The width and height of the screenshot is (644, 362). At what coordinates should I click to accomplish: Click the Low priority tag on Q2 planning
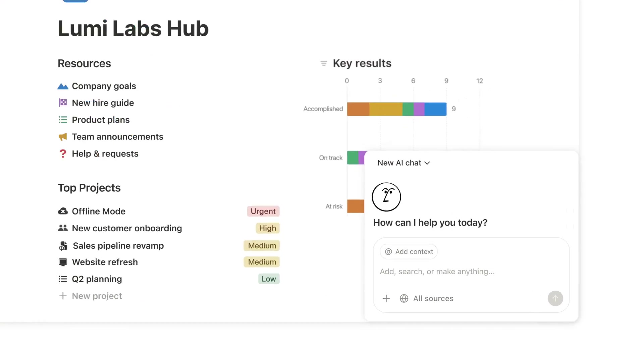pyautogui.click(x=269, y=279)
